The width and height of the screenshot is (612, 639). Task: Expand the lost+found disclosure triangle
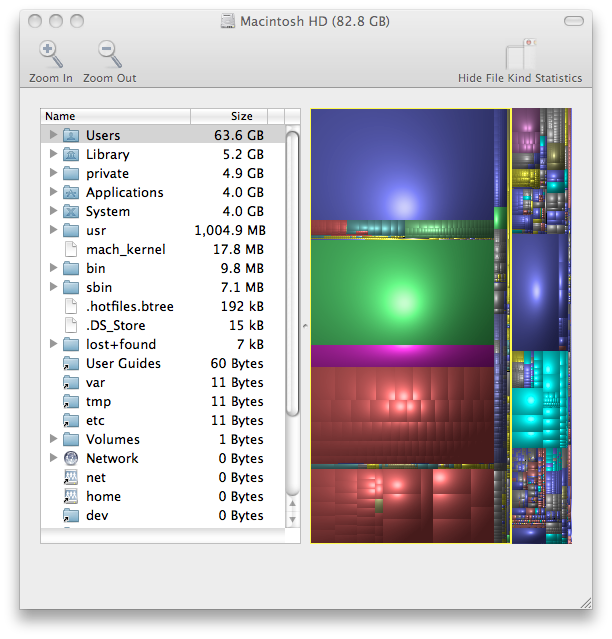click(x=53, y=344)
